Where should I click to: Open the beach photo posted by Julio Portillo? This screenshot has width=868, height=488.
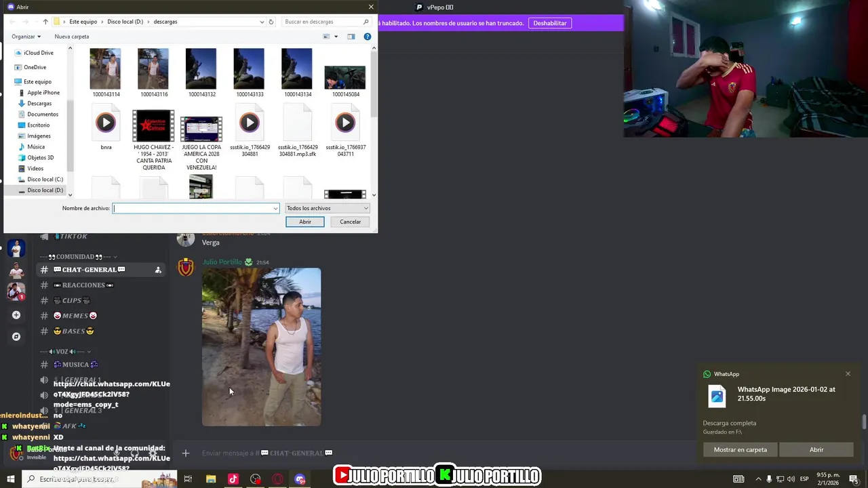(261, 347)
